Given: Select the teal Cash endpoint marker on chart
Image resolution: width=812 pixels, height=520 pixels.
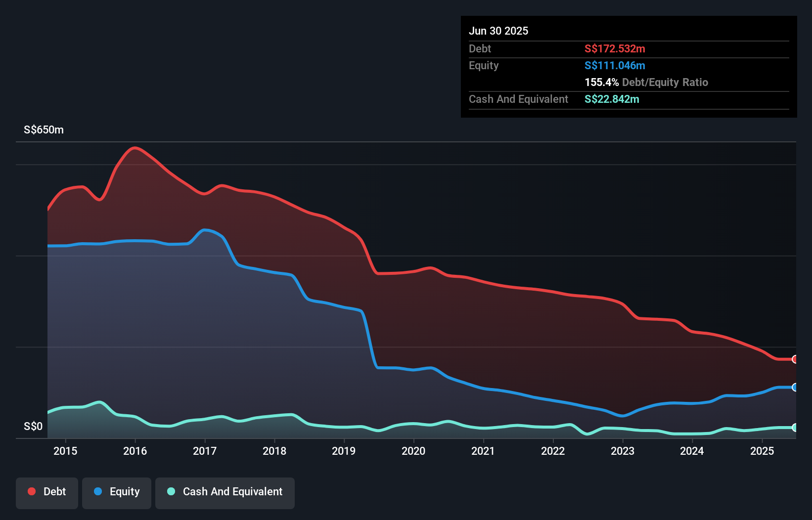Looking at the screenshot, I should (794, 427).
